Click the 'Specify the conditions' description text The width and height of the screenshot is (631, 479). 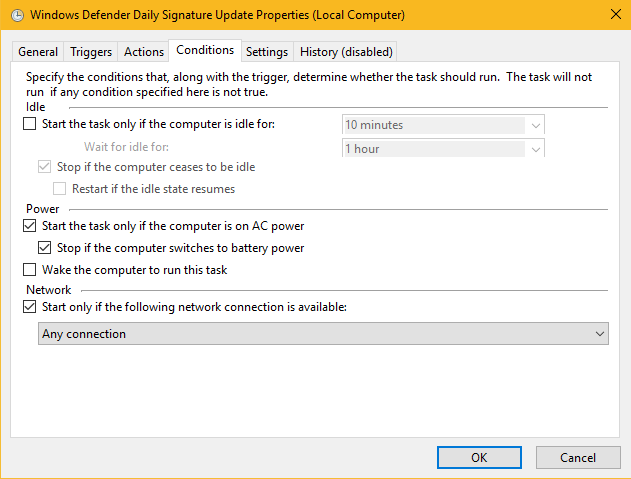click(x=309, y=85)
